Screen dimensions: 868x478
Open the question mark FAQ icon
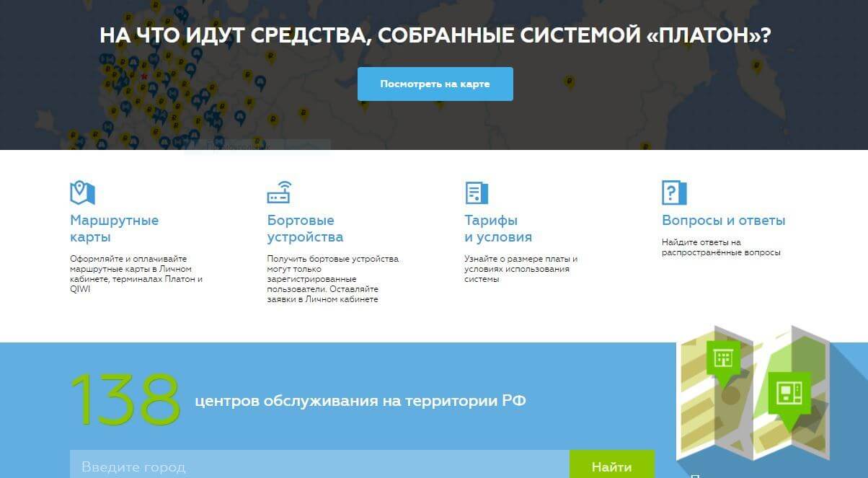pos(674,192)
